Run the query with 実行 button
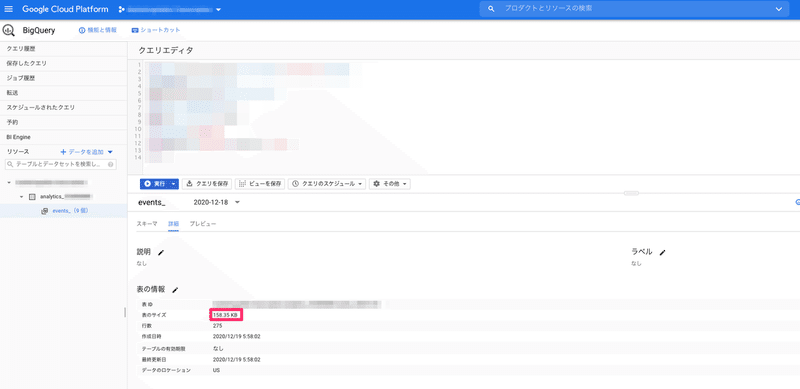Screen dimensions: 800x389 154,183
